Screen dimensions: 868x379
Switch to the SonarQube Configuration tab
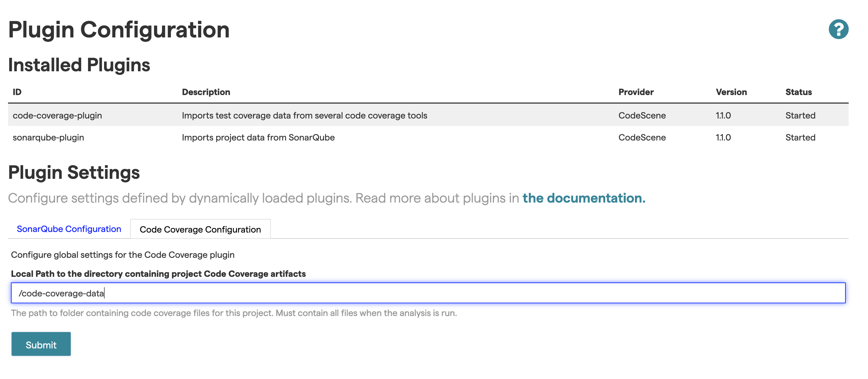pos(69,229)
